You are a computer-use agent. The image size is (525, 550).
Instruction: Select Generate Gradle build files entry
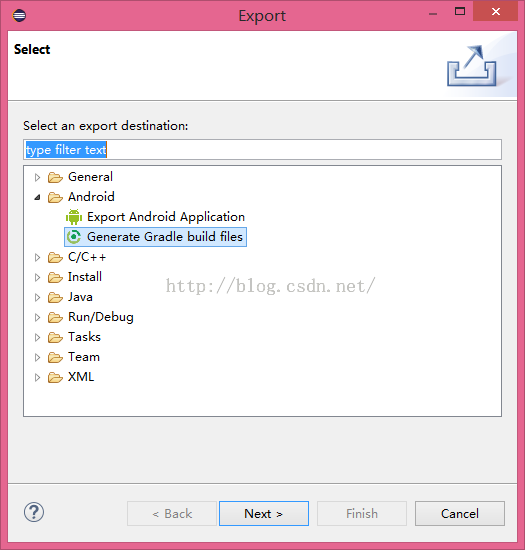[x=165, y=237]
